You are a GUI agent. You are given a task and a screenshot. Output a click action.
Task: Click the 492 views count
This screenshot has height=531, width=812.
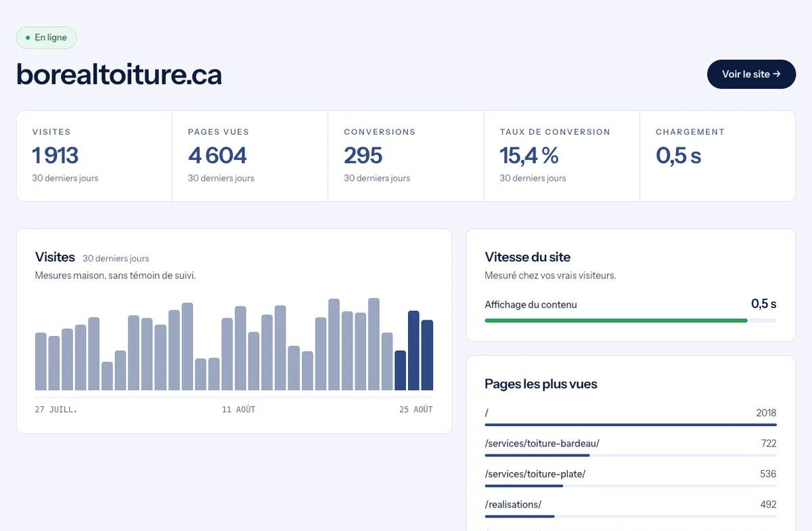pyautogui.click(x=768, y=504)
